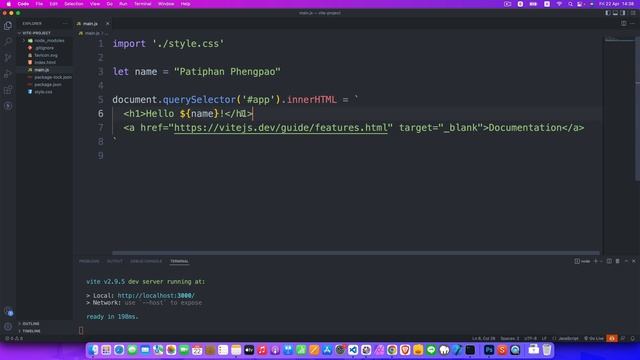
Task: Close the terminal panel
Action: coord(634,261)
